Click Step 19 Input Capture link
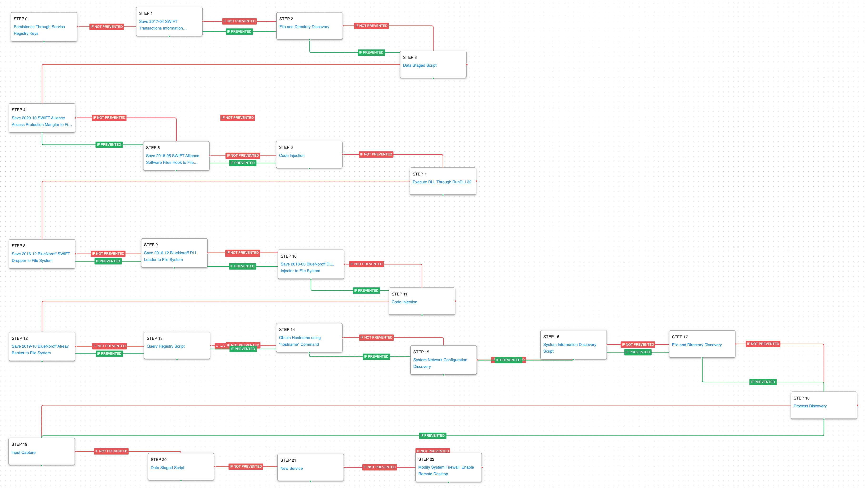 click(23, 453)
